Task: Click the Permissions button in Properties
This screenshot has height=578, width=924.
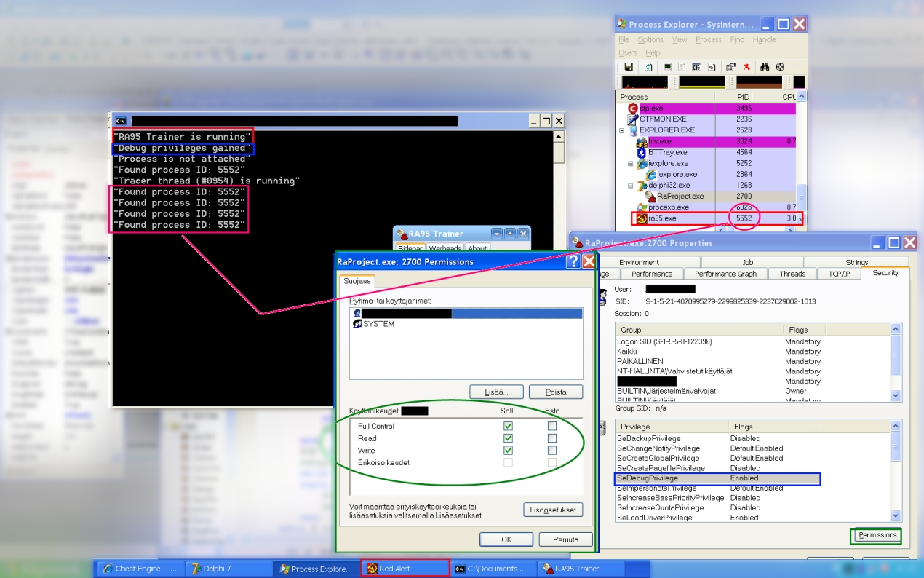Action: click(x=877, y=535)
